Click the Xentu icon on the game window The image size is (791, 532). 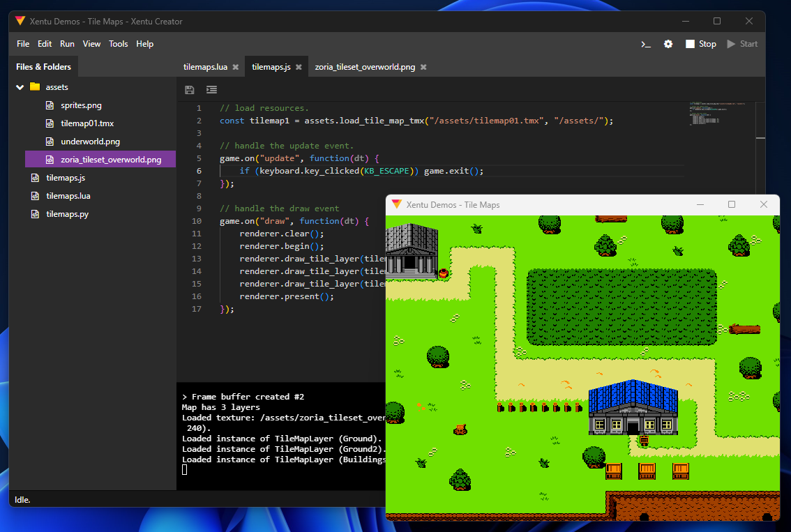(x=396, y=204)
